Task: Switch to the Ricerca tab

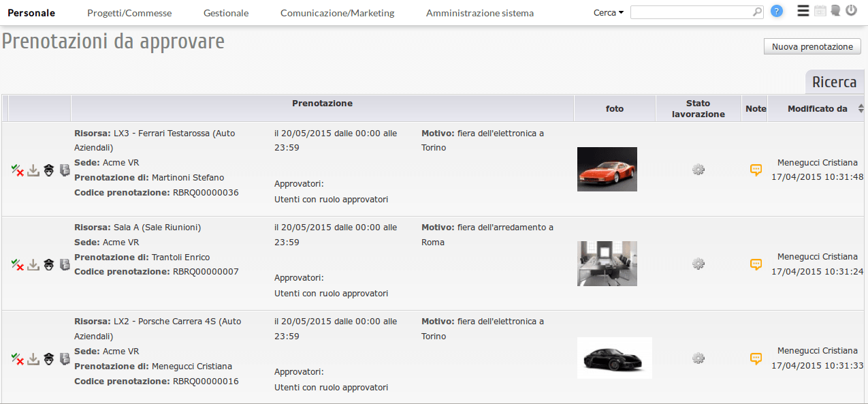Action: click(x=834, y=82)
